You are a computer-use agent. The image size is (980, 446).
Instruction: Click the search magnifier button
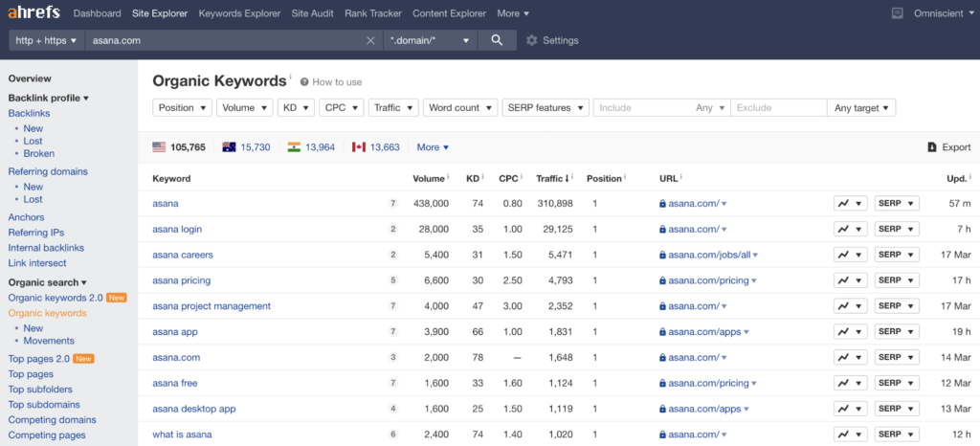(497, 40)
